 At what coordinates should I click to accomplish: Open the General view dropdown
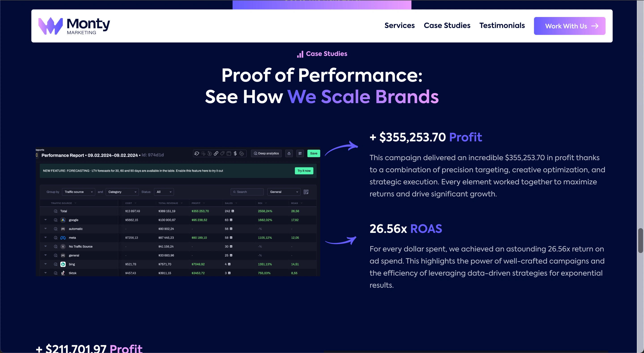[x=284, y=192]
